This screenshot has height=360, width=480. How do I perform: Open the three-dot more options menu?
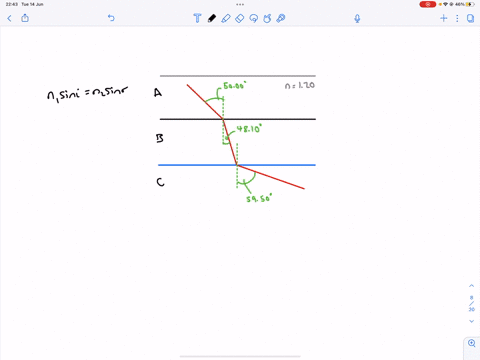pos(457,18)
